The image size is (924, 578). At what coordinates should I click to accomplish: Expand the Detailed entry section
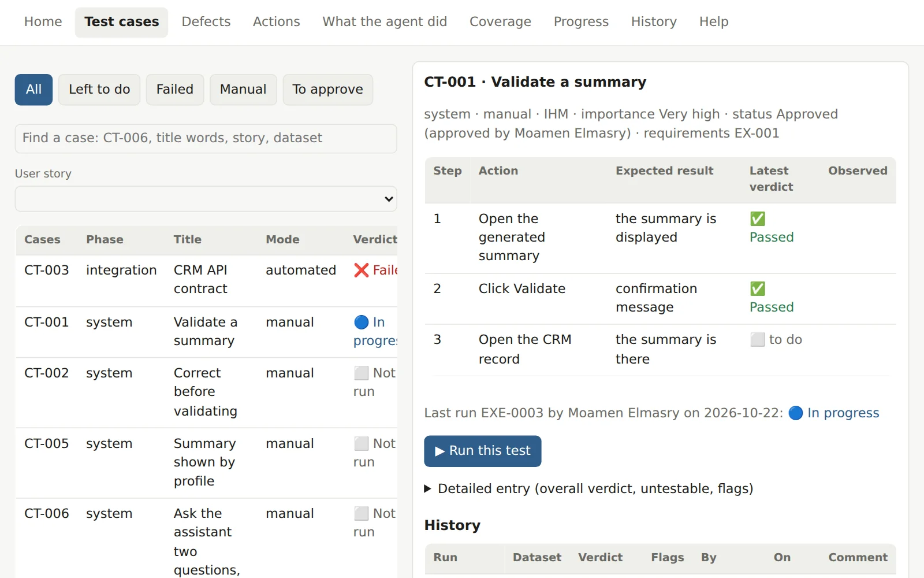[588, 489]
